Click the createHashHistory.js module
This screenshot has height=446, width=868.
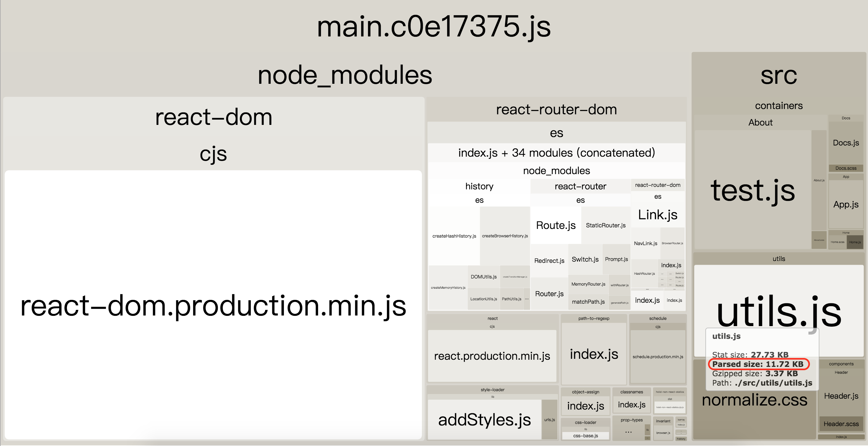tap(454, 236)
